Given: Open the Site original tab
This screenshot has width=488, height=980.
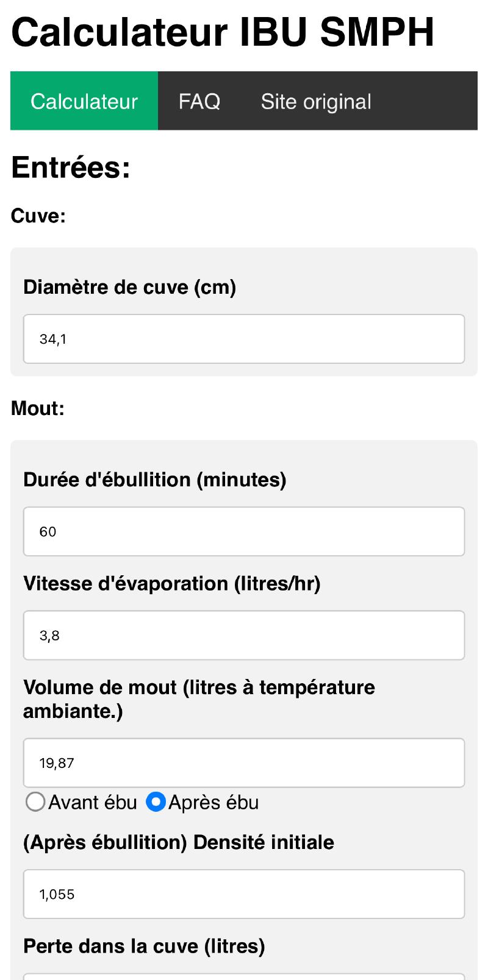Looking at the screenshot, I should [316, 101].
